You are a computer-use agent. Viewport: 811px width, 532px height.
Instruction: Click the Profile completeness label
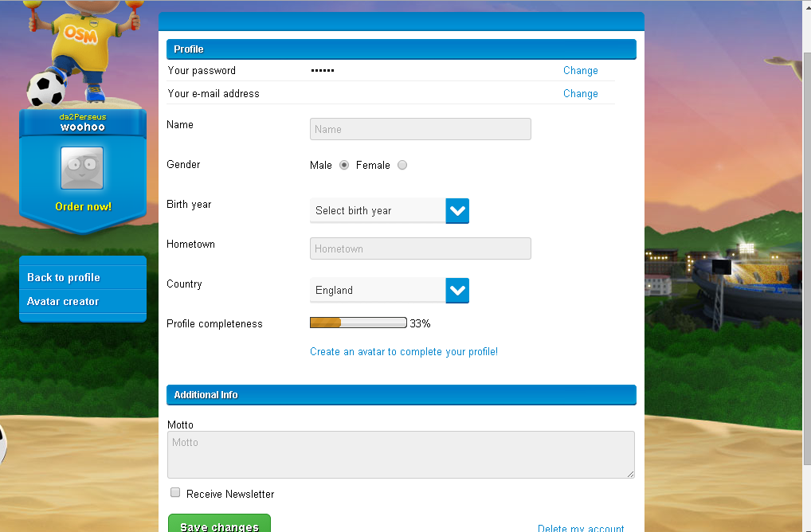click(214, 323)
